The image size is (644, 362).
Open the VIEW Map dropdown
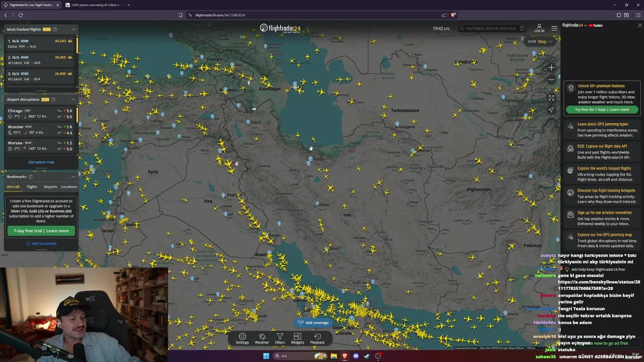[x=540, y=42]
